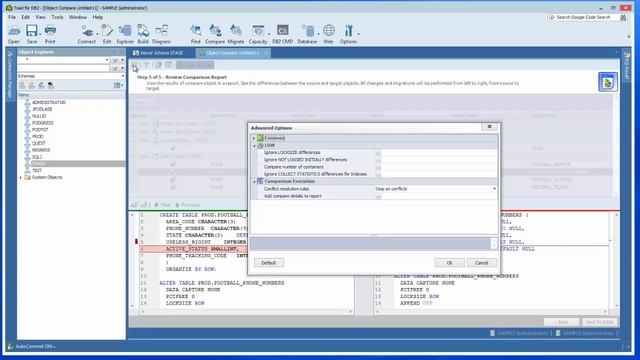The image size is (640, 360).
Task: Launch the Compare tool
Action: (215, 33)
